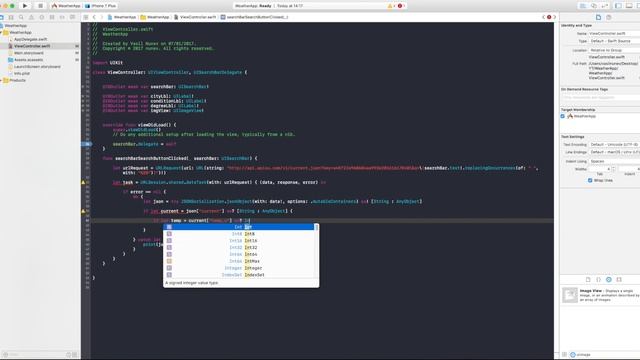Select the standard editor mode
The image size is (640, 360).
pos(583,6)
